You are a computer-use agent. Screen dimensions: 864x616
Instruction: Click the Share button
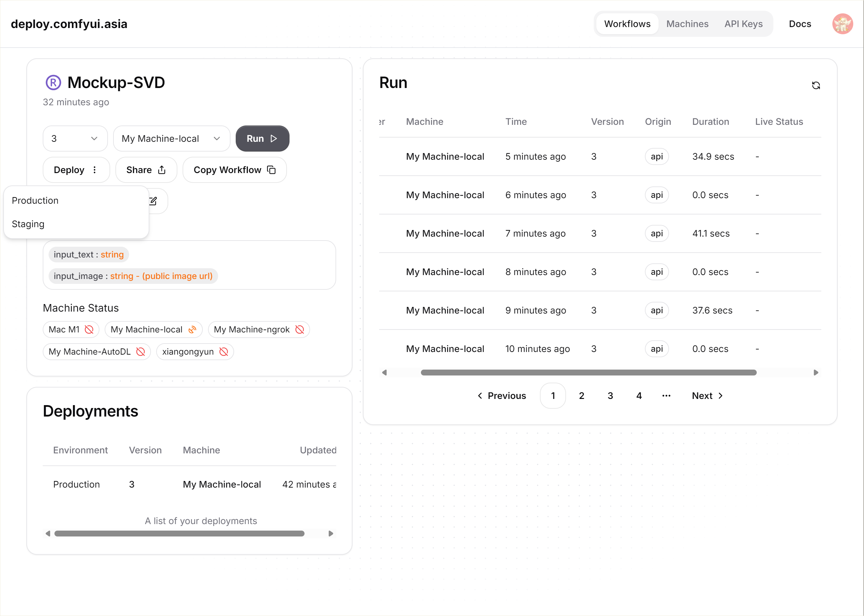[146, 170]
